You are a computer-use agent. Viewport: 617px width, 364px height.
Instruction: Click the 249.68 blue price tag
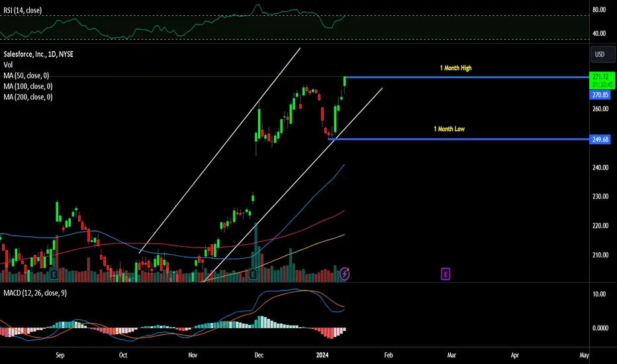pyautogui.click(x=600, y=140)
